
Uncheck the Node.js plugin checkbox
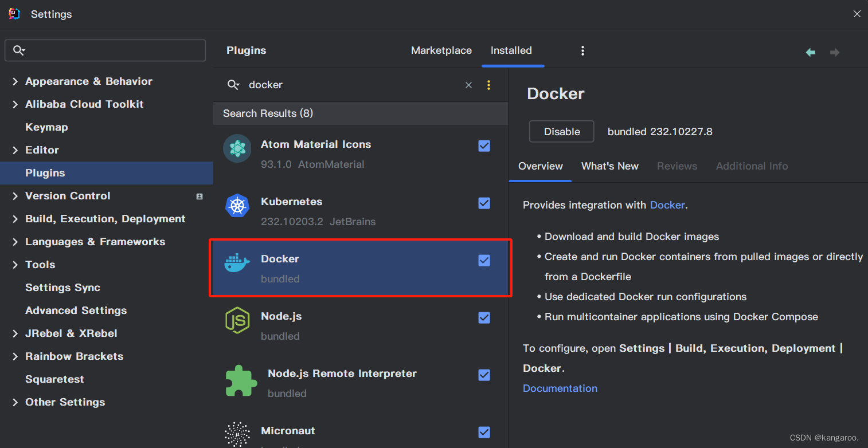[x=484, y=318]
